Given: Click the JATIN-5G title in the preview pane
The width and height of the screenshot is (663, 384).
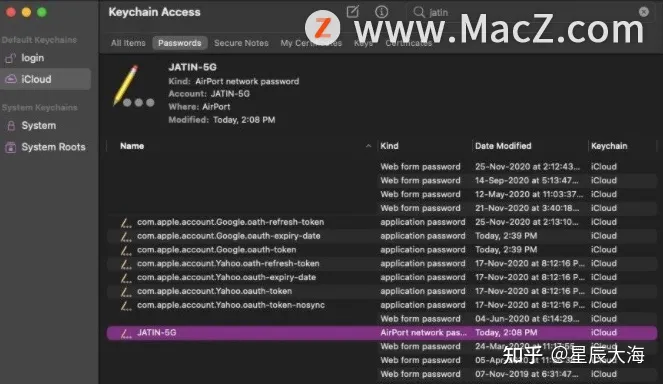Looking at the screenshot, I should click(192, 67).
